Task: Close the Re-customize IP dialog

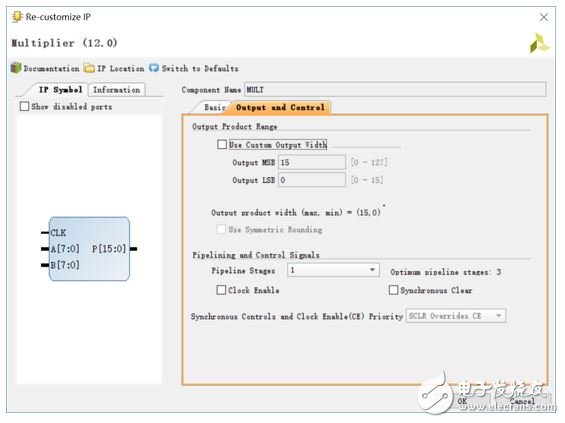Action: pos(544,17)
